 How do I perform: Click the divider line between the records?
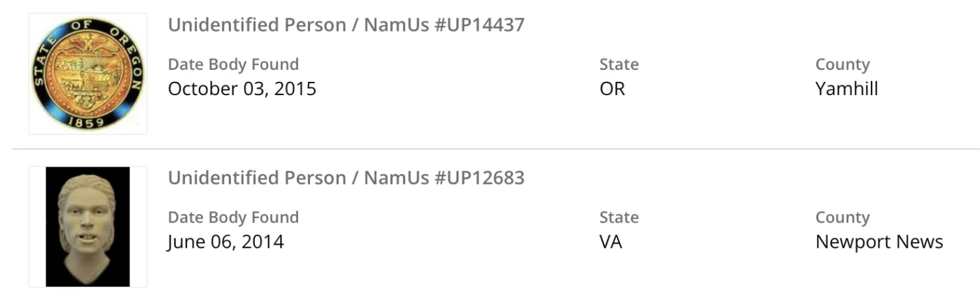[x=490, y=149]
